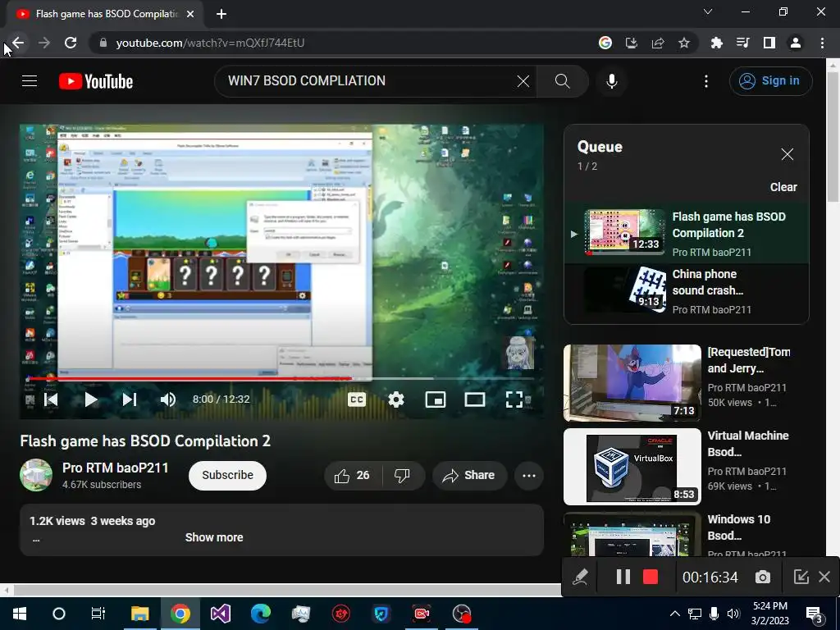Open more actions menu beside Share
Viewport: 840px width, 630px height.
[529, 475]
